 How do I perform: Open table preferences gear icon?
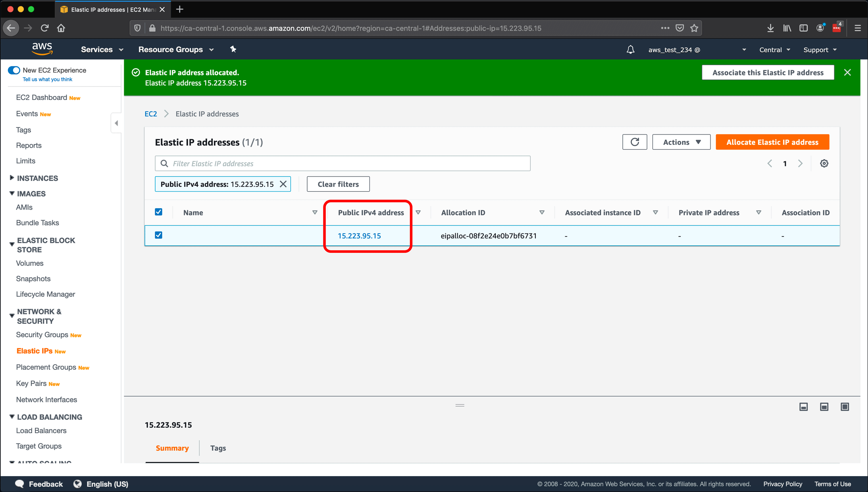click(824, 163)
